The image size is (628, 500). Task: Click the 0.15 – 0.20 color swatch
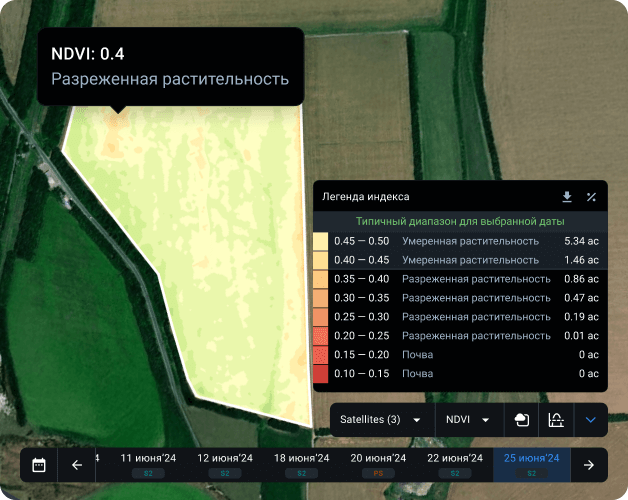pyautogui.click(x=320, y=355)
